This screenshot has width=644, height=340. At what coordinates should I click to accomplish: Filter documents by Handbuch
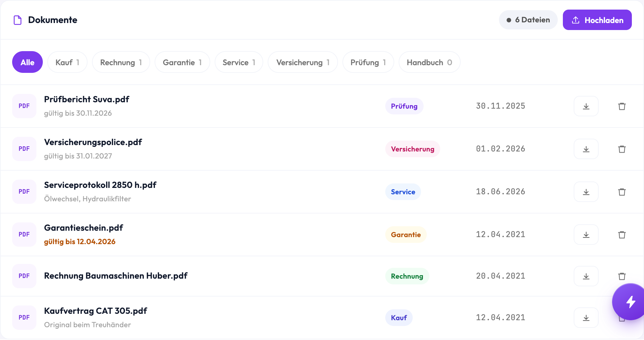430,62
